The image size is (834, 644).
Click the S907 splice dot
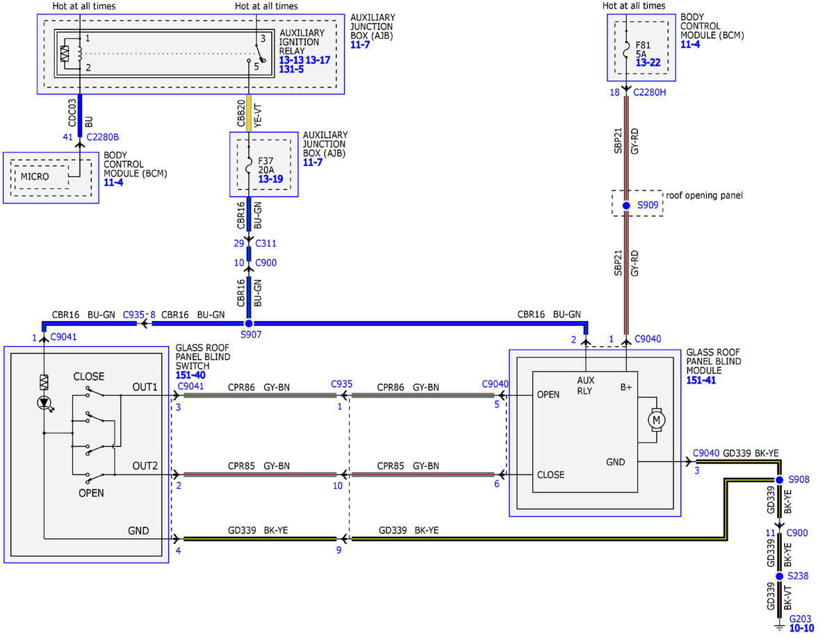point(249,324)
